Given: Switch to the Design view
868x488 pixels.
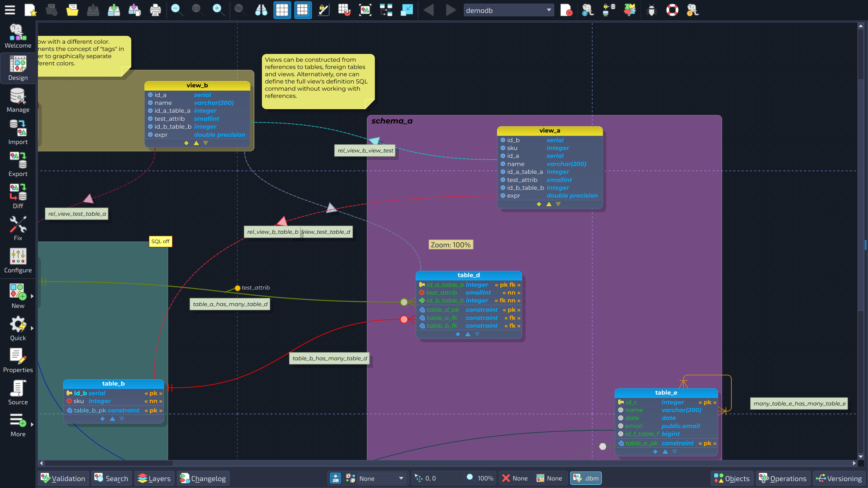Looking at the screenshot, I should click(18, 68).
